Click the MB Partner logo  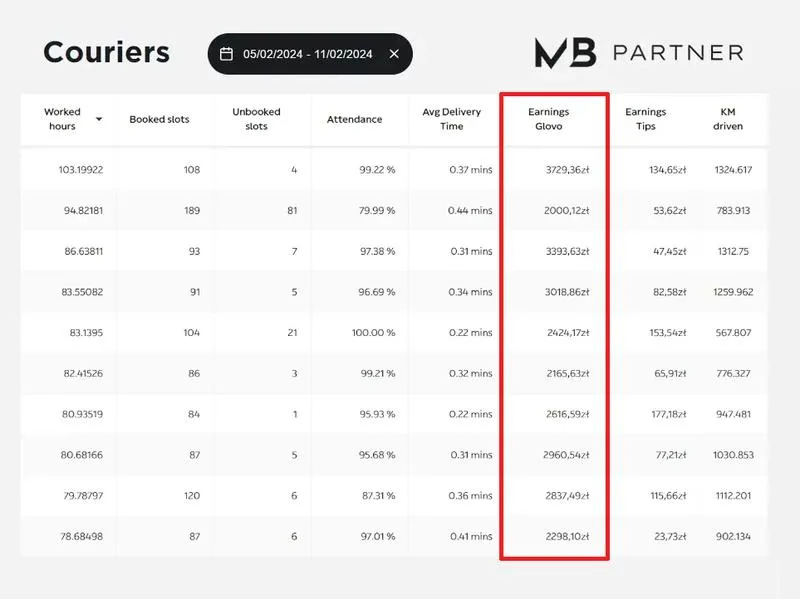pos(639,53)
